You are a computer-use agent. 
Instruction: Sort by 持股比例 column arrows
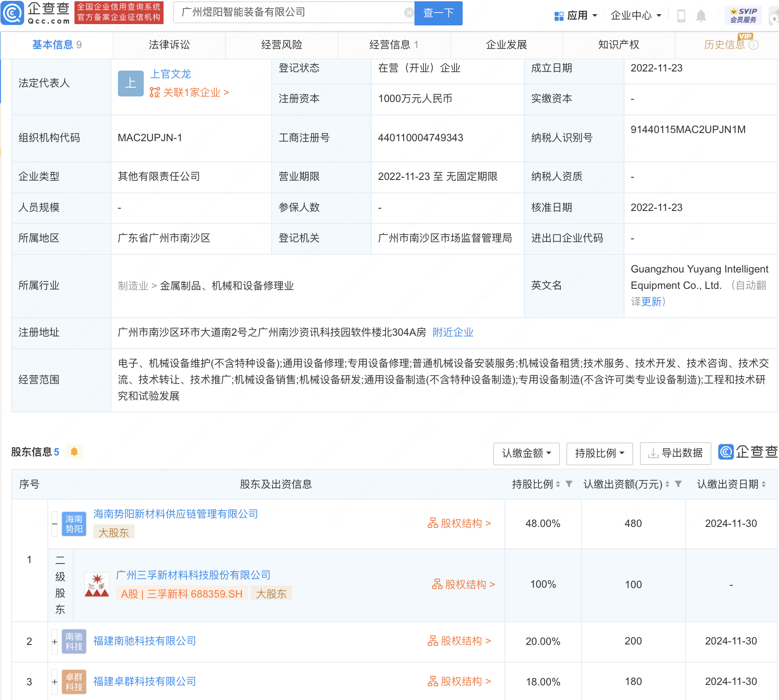[558, 484]
